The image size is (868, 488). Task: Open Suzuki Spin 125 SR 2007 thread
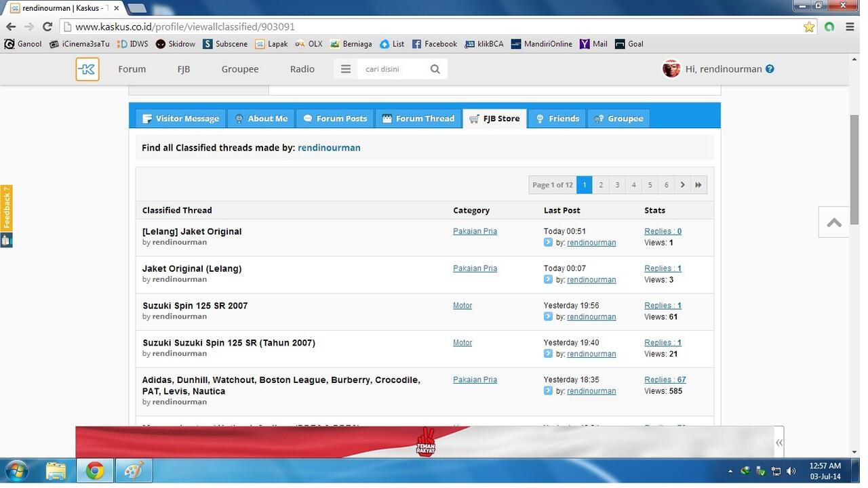(195, 306)
